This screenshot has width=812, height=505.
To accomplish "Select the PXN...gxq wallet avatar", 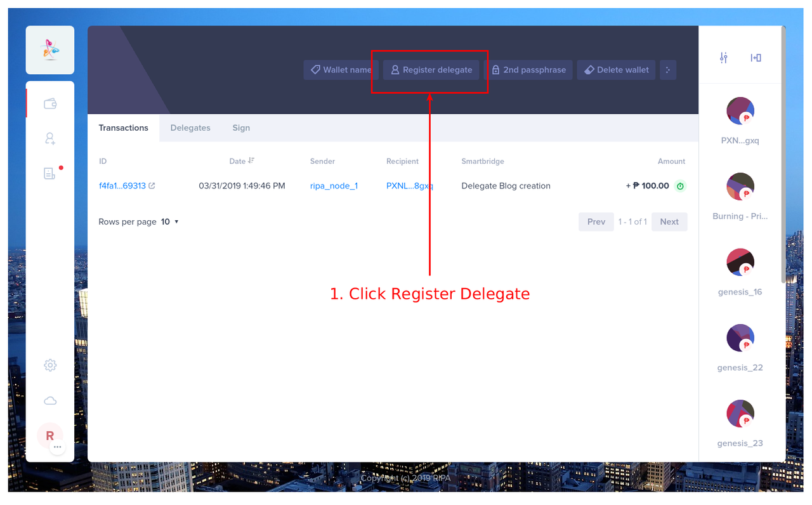I will coord(740,111).
